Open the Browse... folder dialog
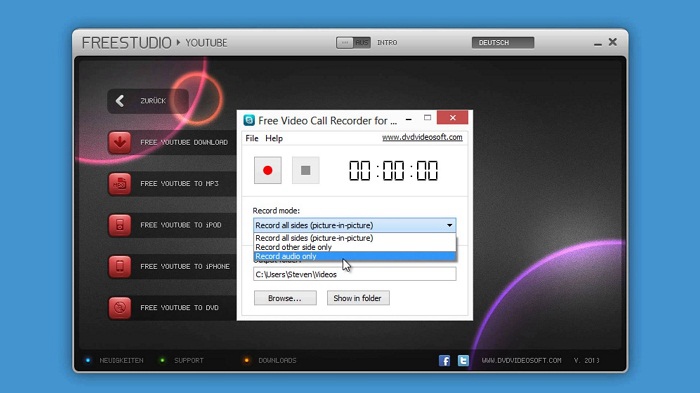The height and width of the screenshot is (393, 700). [285, 298]
